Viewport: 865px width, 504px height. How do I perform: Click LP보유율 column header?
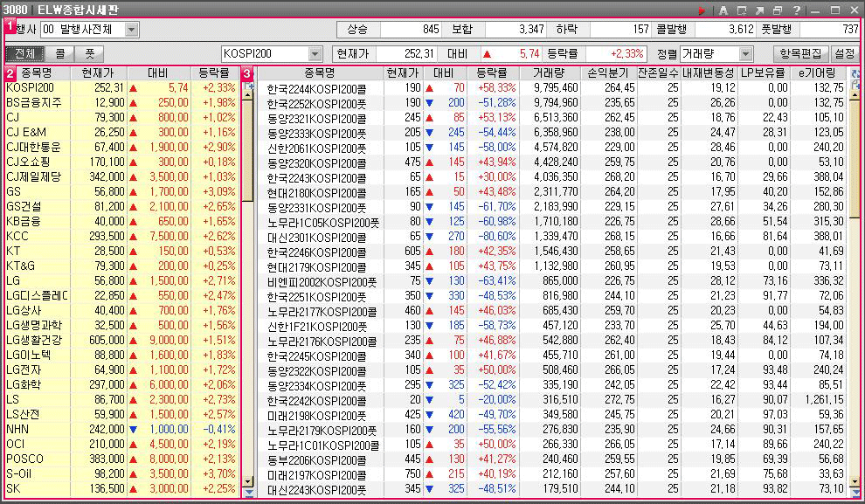tap(763, 72)
